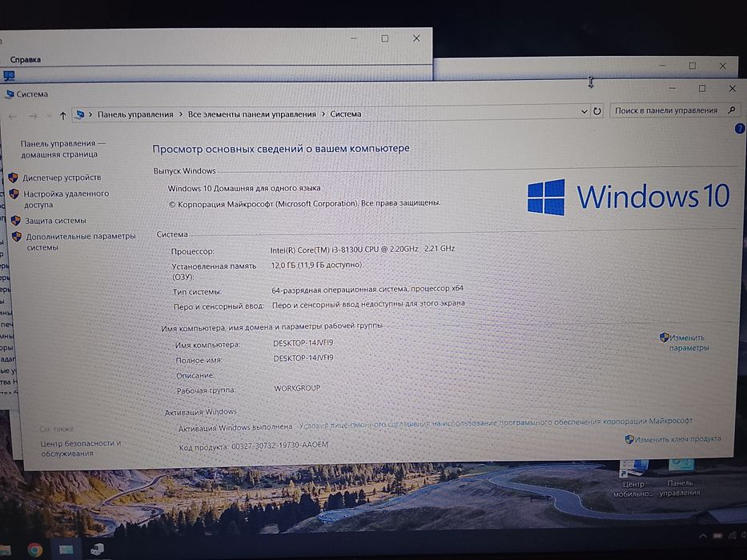Viewport: 747px width, 560px height.
Task: Click computer icon in background window toolbar
Action: 9,75
